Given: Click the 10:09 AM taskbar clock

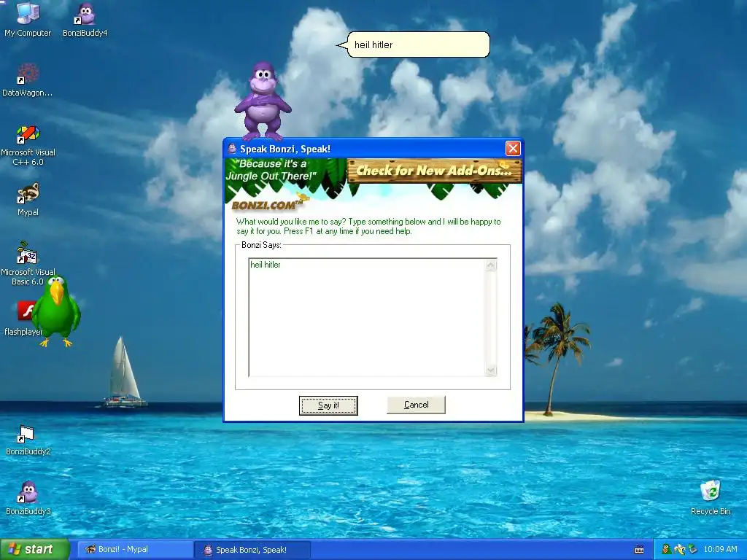Looking at the screenshot, I should 720,550.
